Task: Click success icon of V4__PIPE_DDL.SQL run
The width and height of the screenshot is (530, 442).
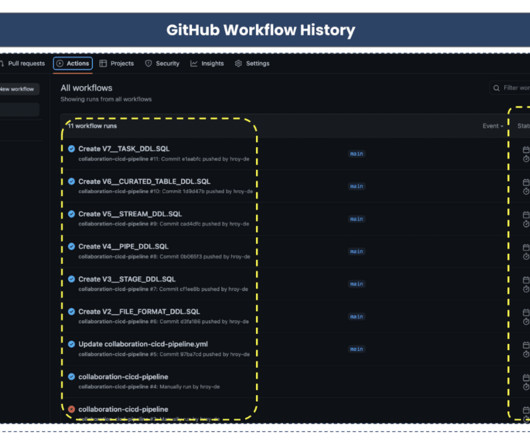Action: point(71,246)
